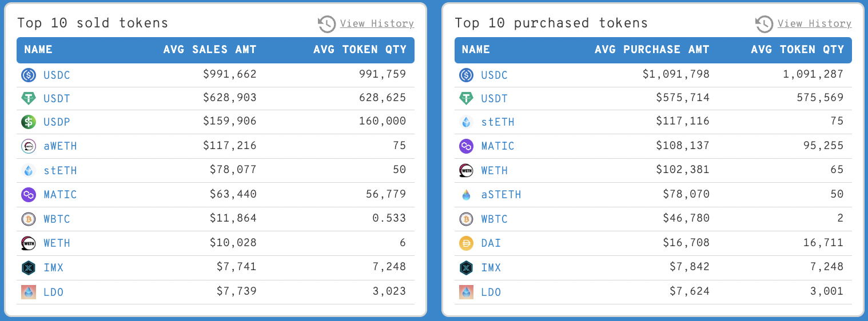This screenshot has height=321, width=868.
Task: Select the $991,662 sales amount value
Action: [230, 74]
